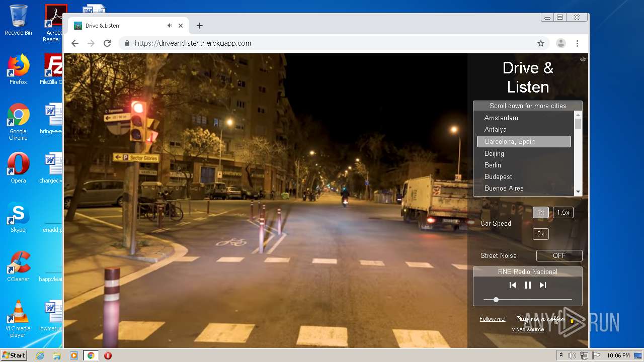Skip to the next radio station
644x362 pixels.
coord(542,285)
